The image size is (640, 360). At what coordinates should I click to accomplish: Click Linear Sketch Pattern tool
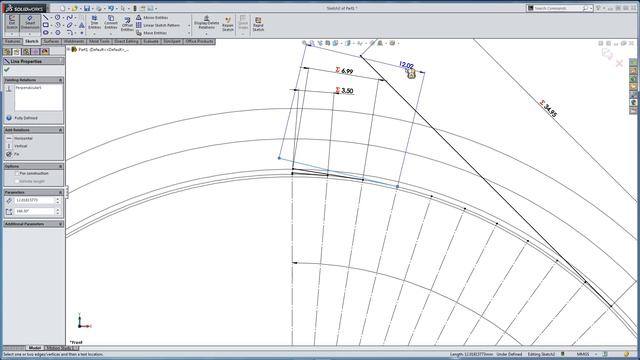[x=158, y=25]
